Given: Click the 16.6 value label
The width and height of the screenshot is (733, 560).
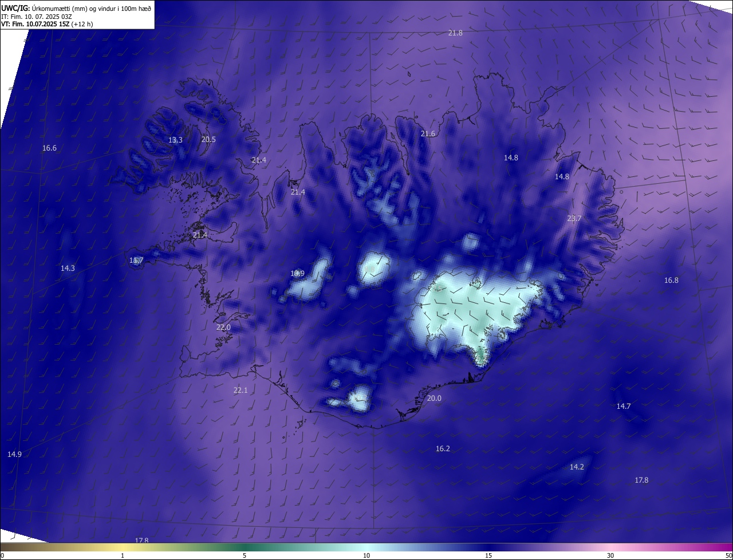Looking at the screenshot, I should (x=49, y=148).
